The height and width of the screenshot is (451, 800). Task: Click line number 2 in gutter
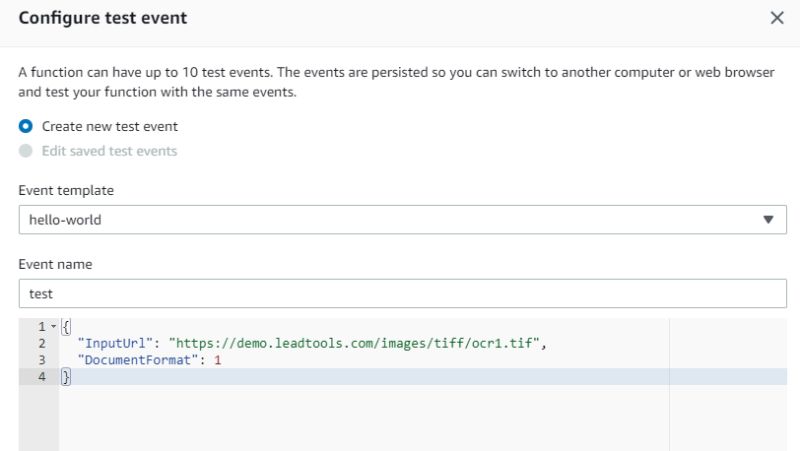(42, 343)
